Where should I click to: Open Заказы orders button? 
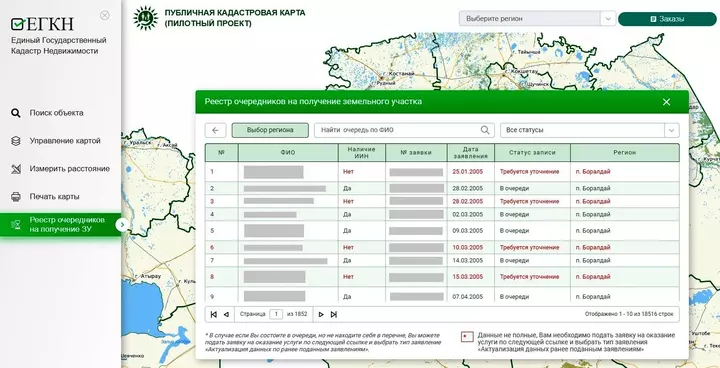point(667,19)
